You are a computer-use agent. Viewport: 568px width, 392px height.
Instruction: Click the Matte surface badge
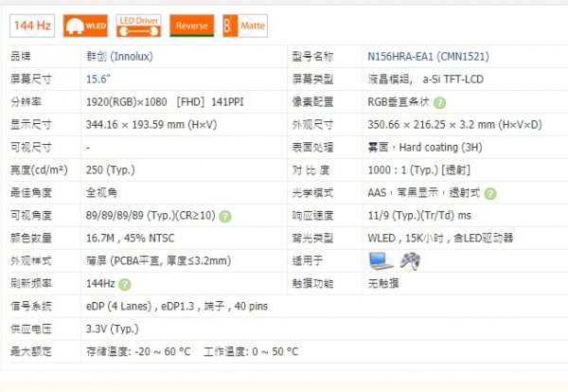(245, 26)
